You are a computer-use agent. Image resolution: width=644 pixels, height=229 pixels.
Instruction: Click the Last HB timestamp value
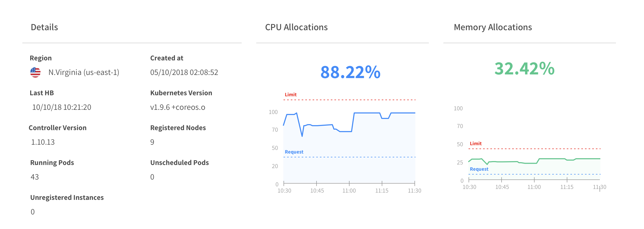(62, 107)
